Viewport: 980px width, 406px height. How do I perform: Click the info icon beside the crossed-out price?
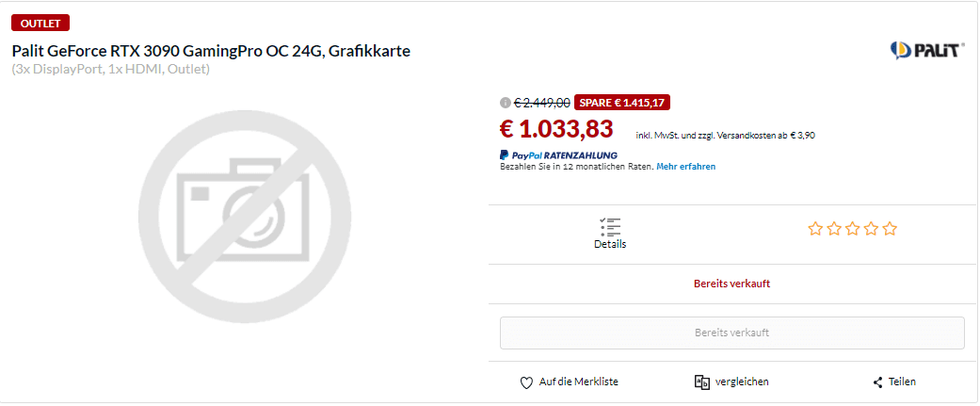coord(506,103)
